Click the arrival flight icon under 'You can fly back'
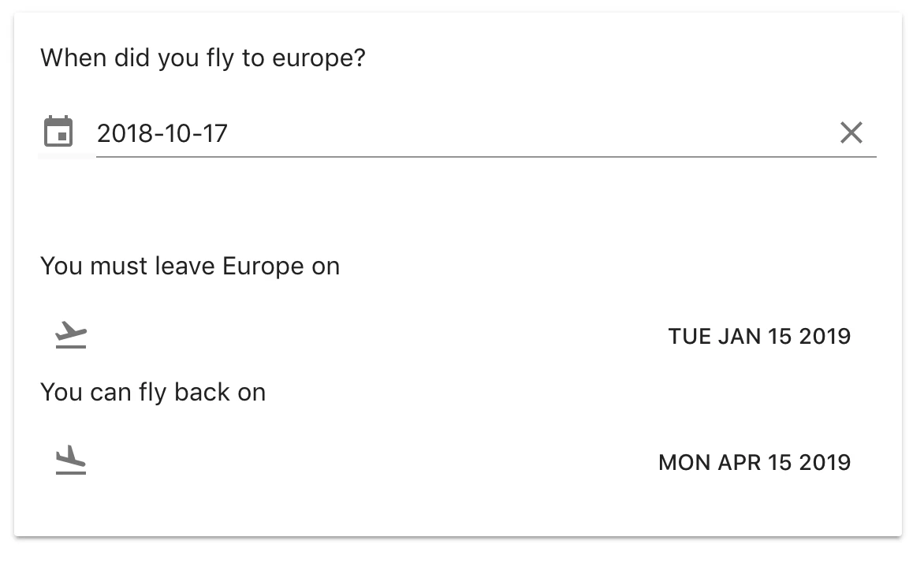This screenshot has height=563, width=924. [69, 460]
